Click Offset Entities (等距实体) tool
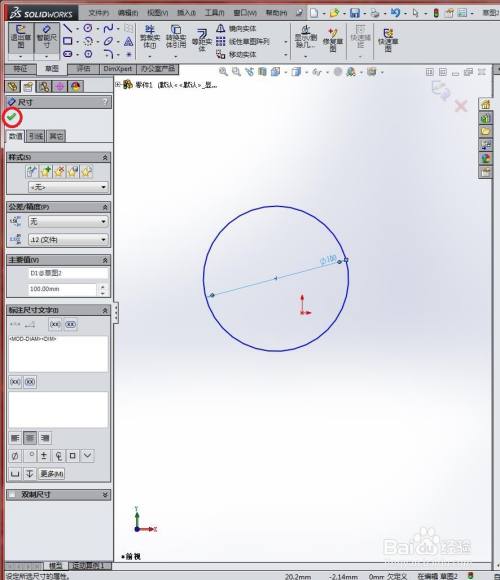Image resolution: width=500 pixels, height=580 pixels. pyautogui.click(x=202, y=40)
